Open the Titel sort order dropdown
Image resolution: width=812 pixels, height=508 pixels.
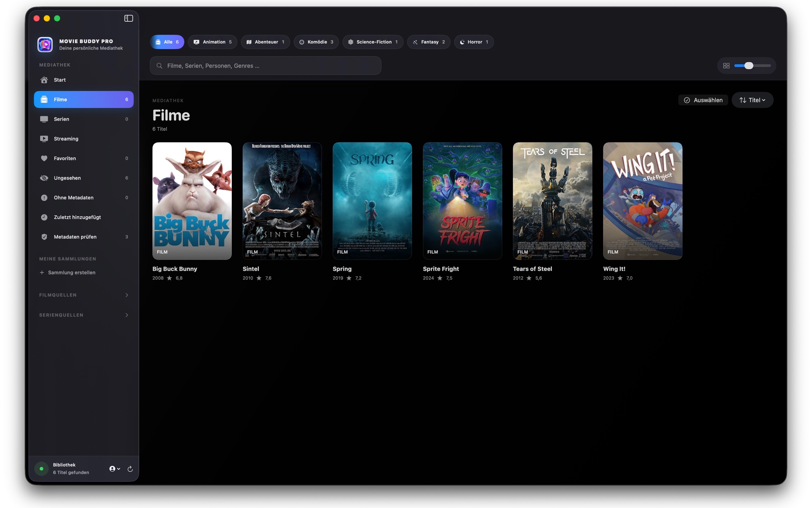[x=752, y=100]
